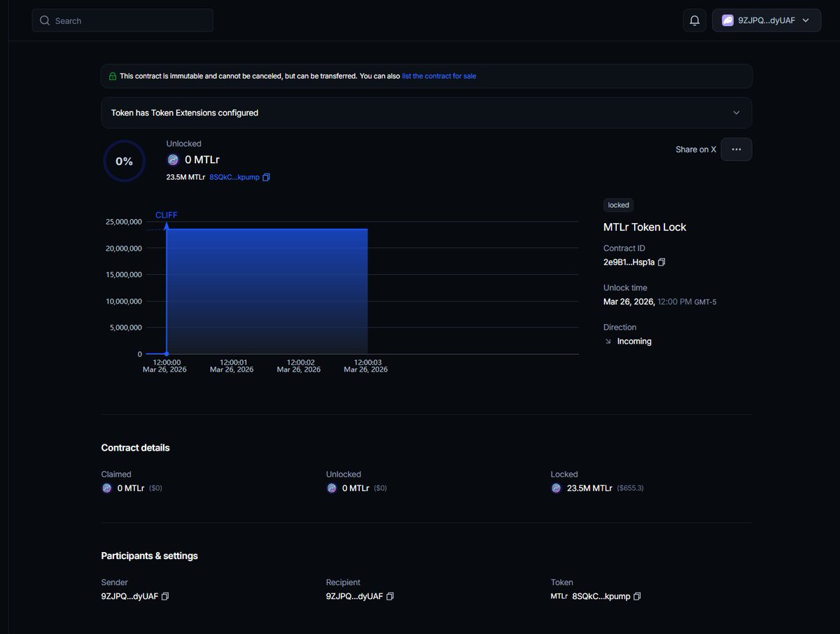This screenshot has height=634, width=840.
Task: Copy the Token address in Participants section
Action: pos(636,596)
